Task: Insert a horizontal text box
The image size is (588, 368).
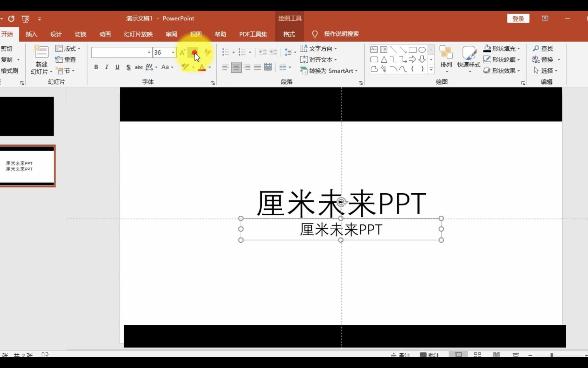Action: (374, 49)
